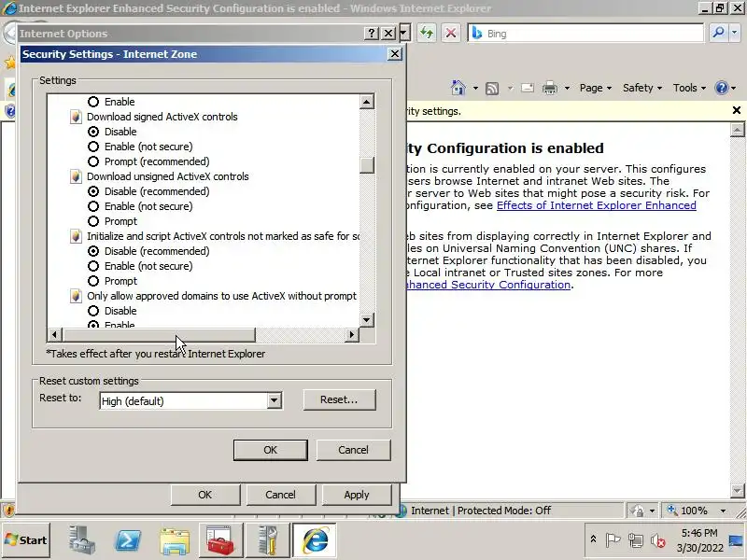
Task: Open the Tools menu
Action: (x=689, y=88)
